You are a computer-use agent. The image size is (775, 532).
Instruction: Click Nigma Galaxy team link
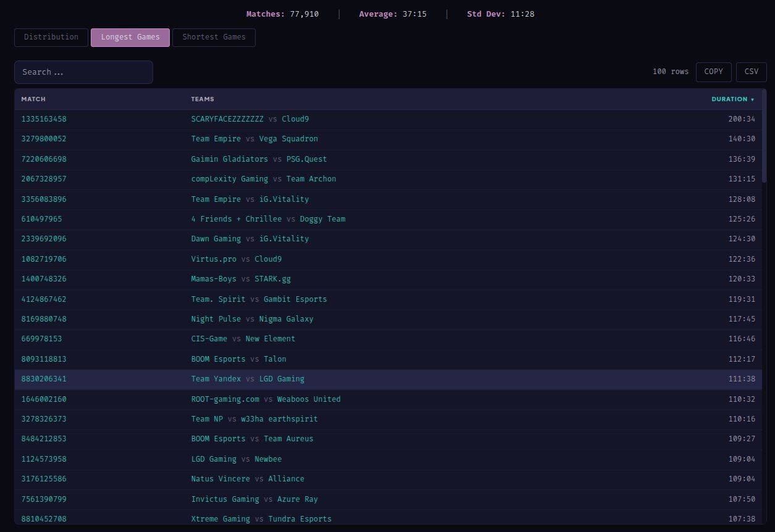coord(286,319)
